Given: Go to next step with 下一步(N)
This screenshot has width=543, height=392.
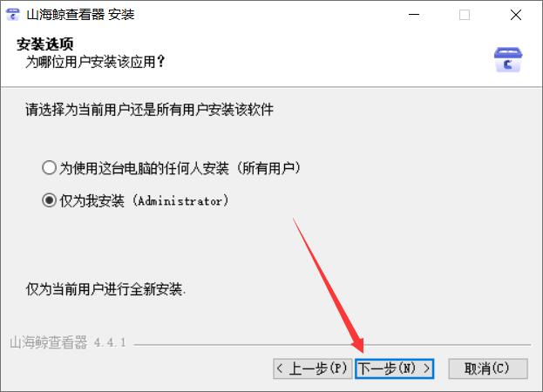Looking at the screenshot, I should point(395,368).
